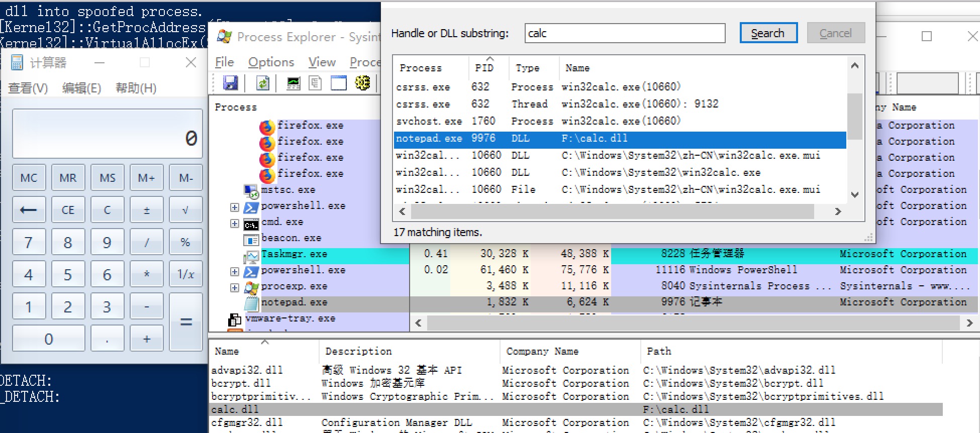Select win32calc File row in search results

[620, 189]
